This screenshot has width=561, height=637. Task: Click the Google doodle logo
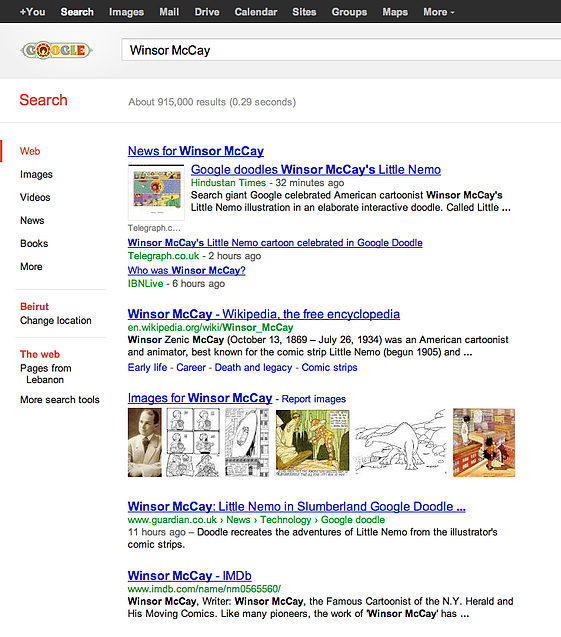pyautogui.click(x=56, y=50)
